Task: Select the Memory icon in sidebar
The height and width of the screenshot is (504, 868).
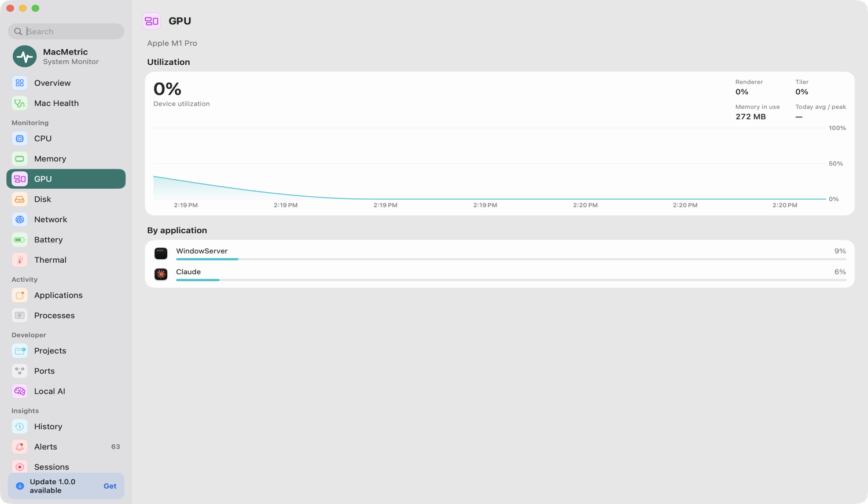Action: pyautogui.click(x=20, y=159)
